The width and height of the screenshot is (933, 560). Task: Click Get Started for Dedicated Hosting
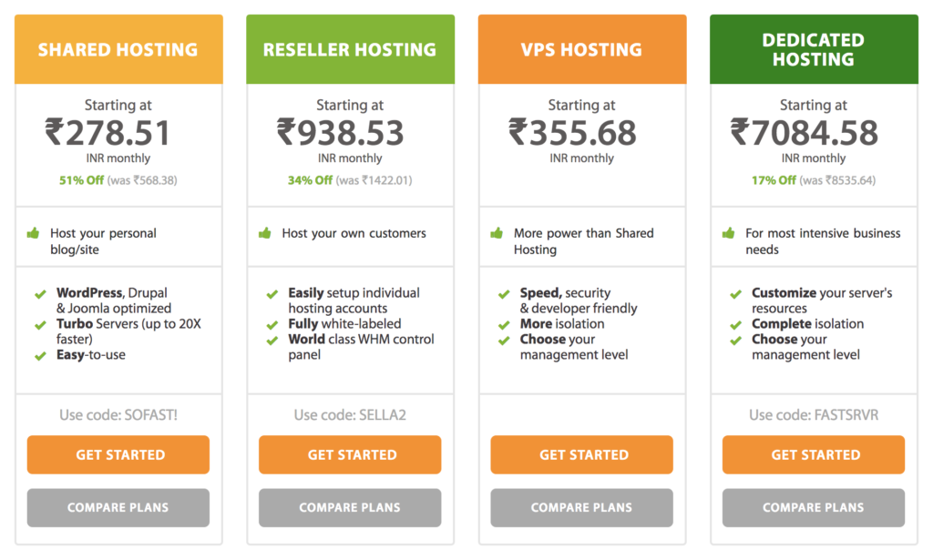[x=814, y=454]
